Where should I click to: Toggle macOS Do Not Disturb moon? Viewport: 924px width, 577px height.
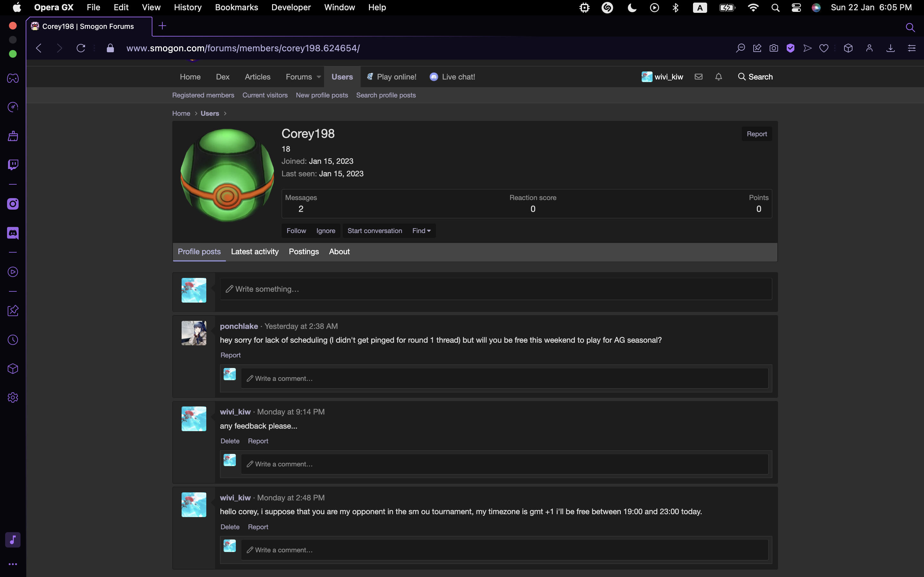(632, 8)
